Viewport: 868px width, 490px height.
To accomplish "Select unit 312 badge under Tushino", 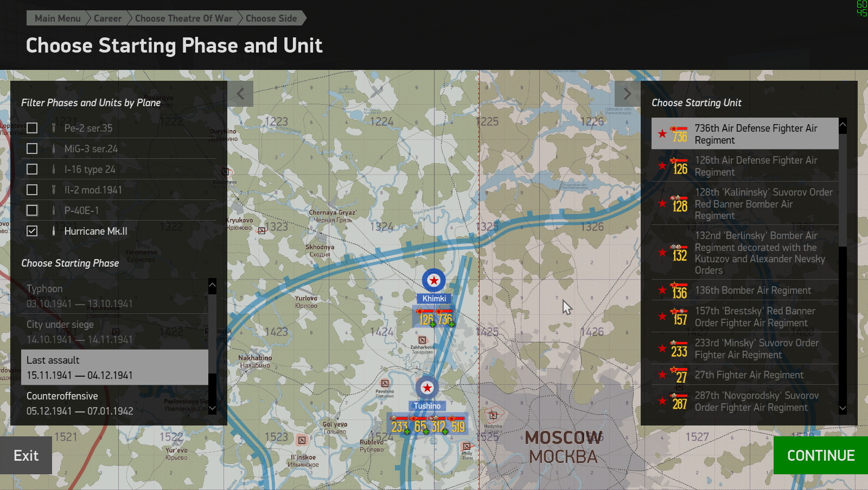I will (x=438, y=425).
